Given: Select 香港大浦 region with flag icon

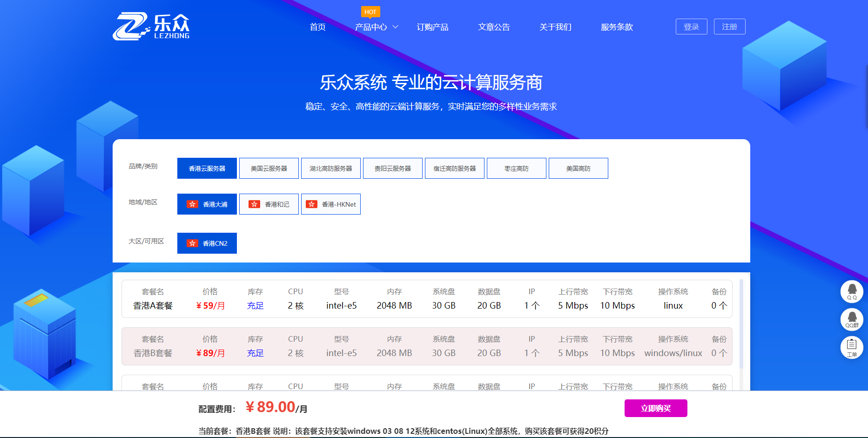Looking at the screenshot, I should pos(207,204).
